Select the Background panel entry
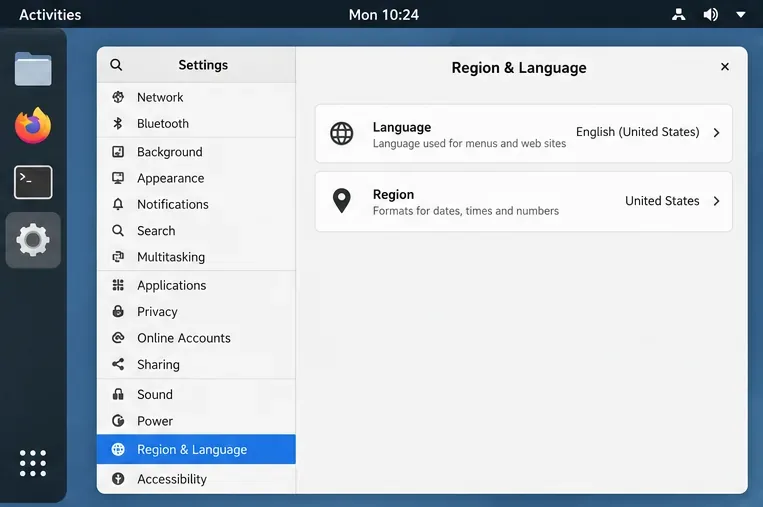Image resolution: width=763 pixels, height=507 pixels. click(196, 151)
